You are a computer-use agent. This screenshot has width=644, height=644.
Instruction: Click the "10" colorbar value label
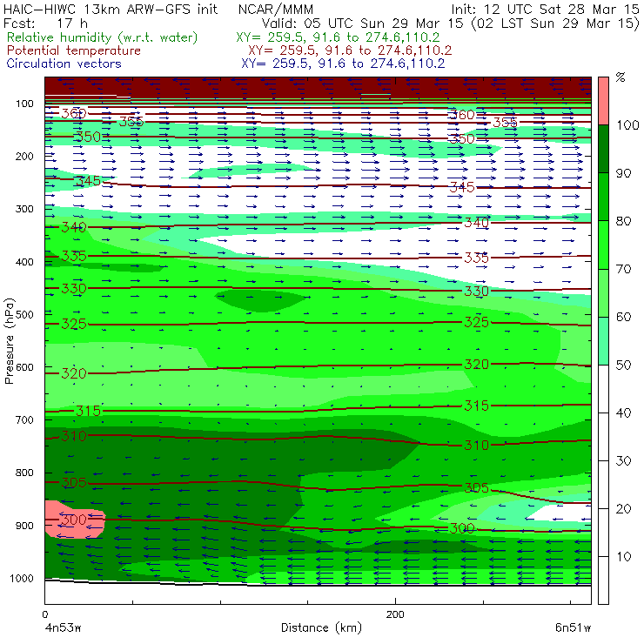(x=623, y=556)
